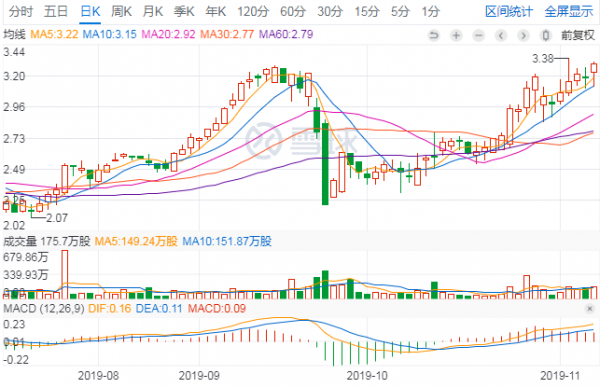Click the candlestick style icon
The height and width of the screenshot is (388, 600).
(x=546, y=36)
